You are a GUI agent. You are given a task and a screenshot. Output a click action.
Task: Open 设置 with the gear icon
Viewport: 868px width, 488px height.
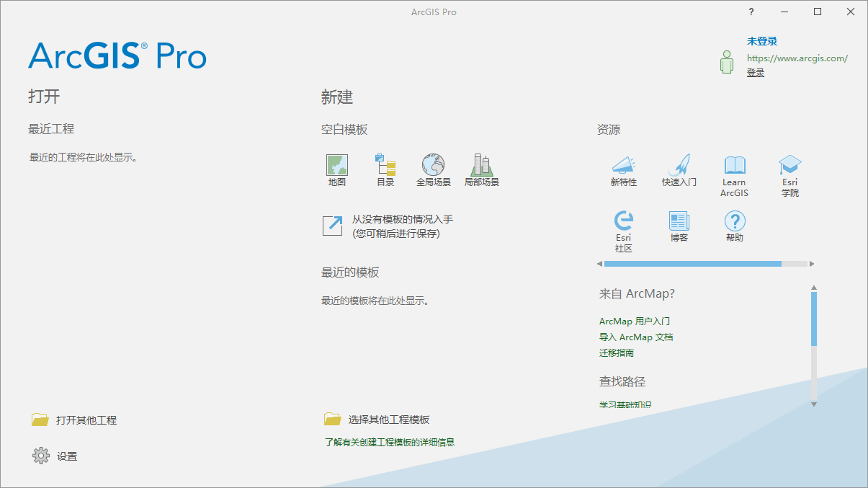pyautogui.click(x=41, y=456)
